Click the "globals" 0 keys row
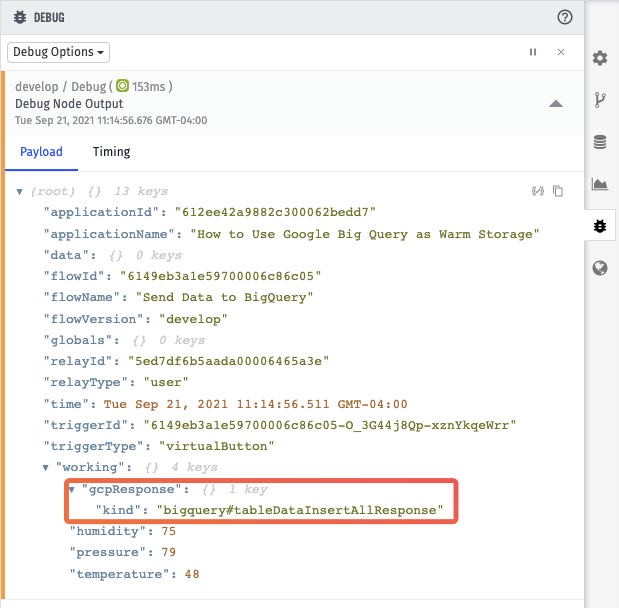 pyautogui.click(x=124, y=340)
